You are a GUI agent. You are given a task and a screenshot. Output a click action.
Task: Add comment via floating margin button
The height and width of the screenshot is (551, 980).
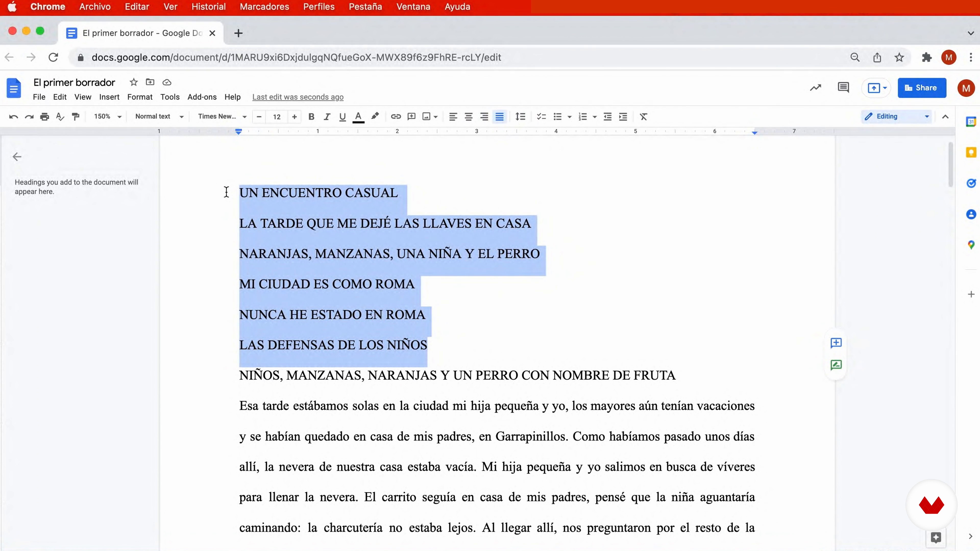[x=836, y=343]
